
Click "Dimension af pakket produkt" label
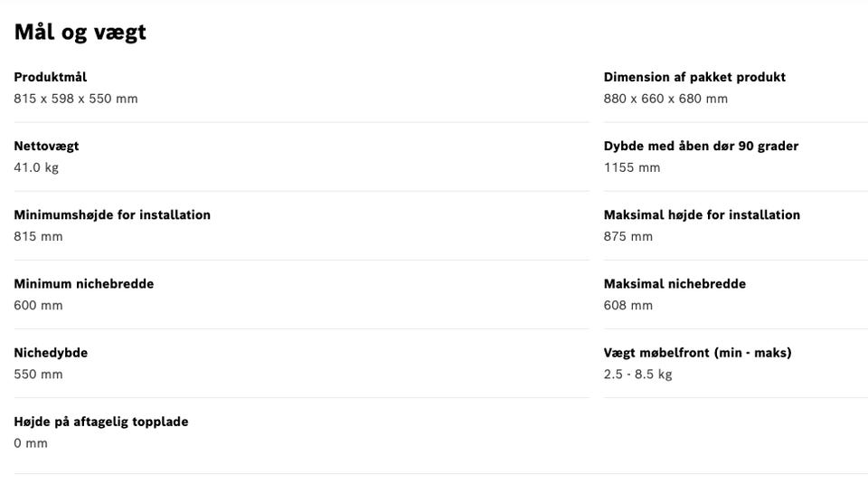pos(694,77)
